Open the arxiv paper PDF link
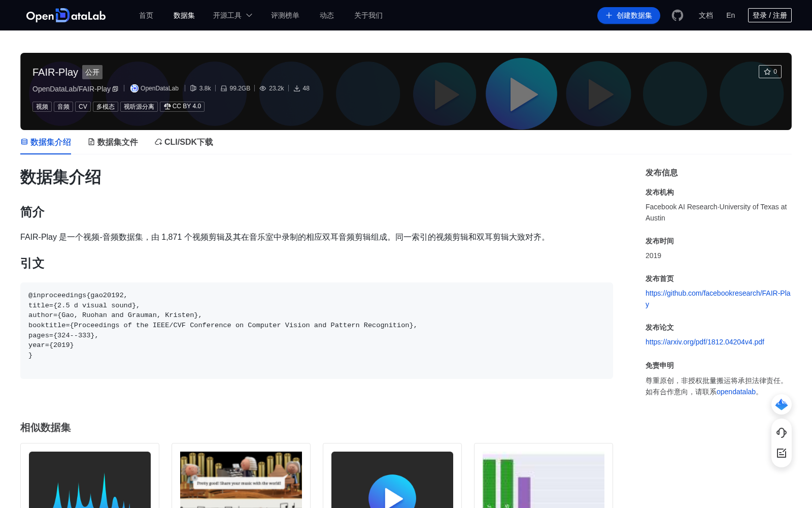This screenshot has width=812, height=508. point(705,342)
